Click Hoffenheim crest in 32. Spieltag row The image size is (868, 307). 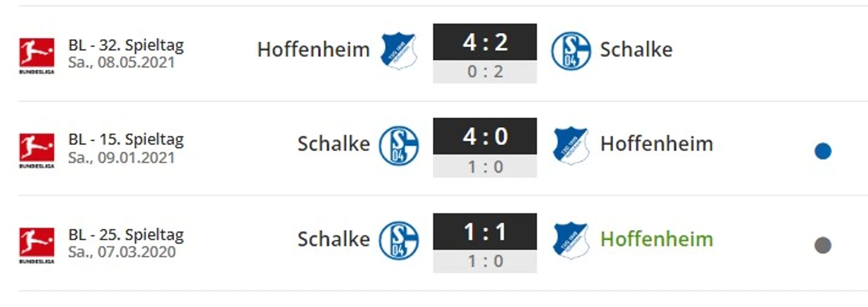(x=398, y=51)
